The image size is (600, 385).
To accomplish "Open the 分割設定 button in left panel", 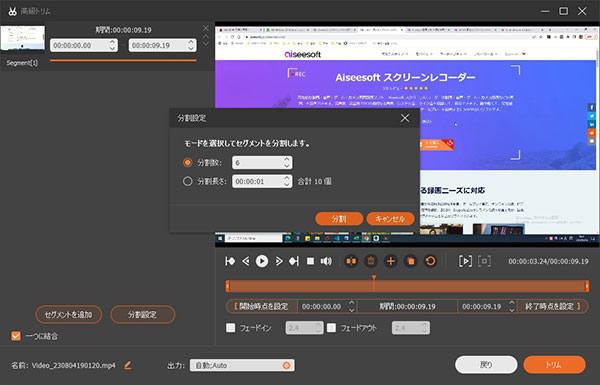I will pyautogui.click(x=142, y=315).
